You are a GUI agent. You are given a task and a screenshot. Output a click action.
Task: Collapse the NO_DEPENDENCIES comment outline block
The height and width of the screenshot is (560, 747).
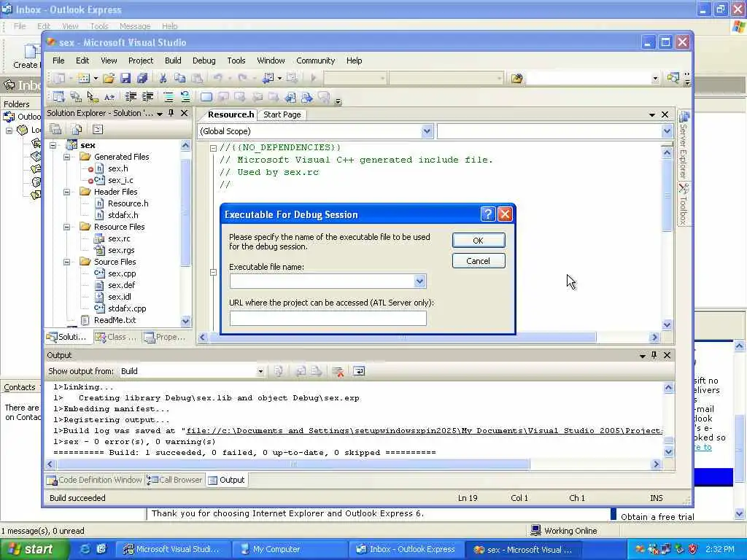pyautogui.click(x=214, y=148)
